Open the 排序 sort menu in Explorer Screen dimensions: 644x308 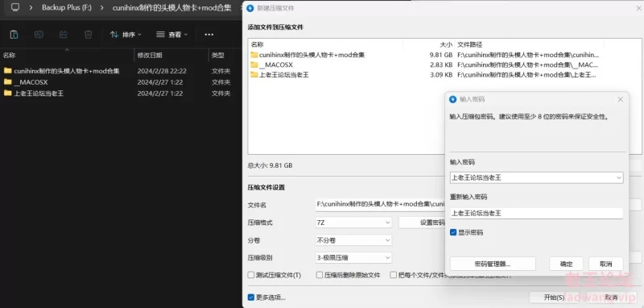pos(126,35)
